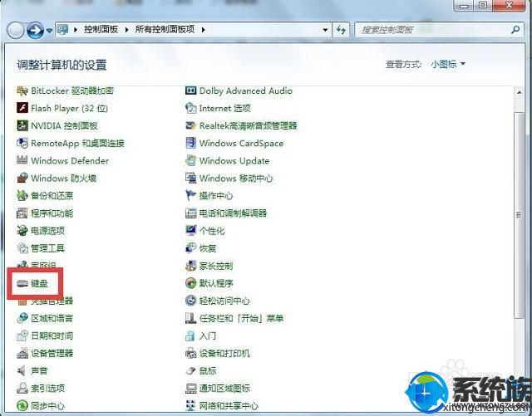This screenshot has height=416, width=532.
Task: Open the 声音 speaker icon
Action: tap(22, 370)
